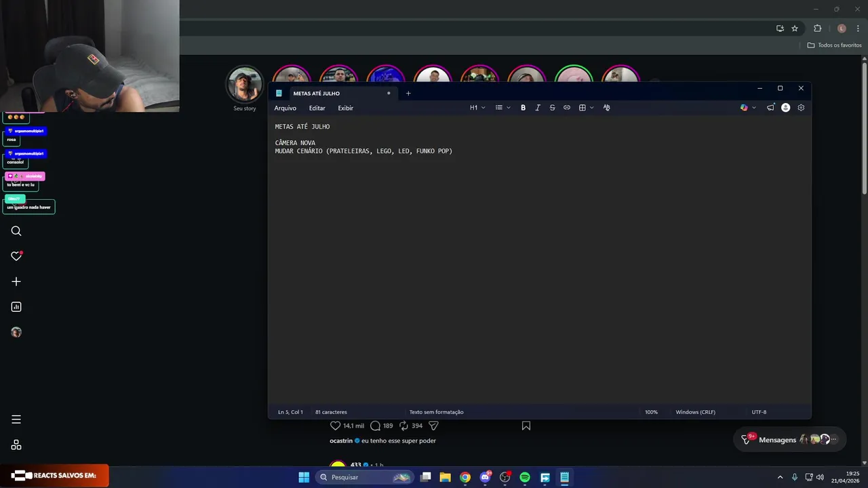This screenshot has height=488, width=868.
Task: Open the zoom level 100% status item
Action: (651, 412)
